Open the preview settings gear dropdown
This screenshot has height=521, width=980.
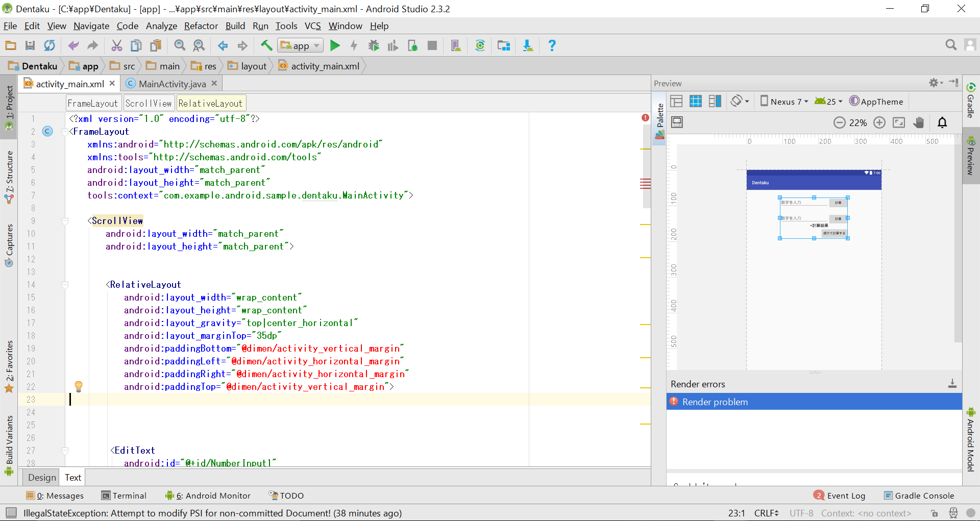[936, 83]
